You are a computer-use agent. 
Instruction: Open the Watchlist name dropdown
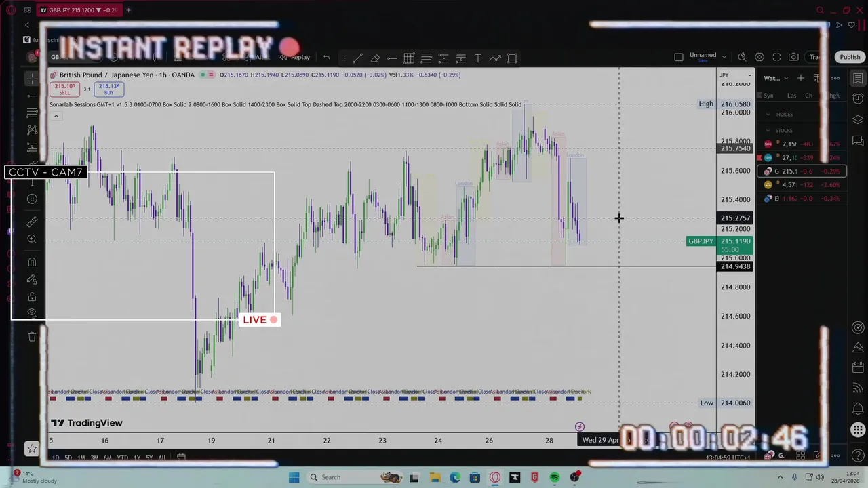point(776,78)
